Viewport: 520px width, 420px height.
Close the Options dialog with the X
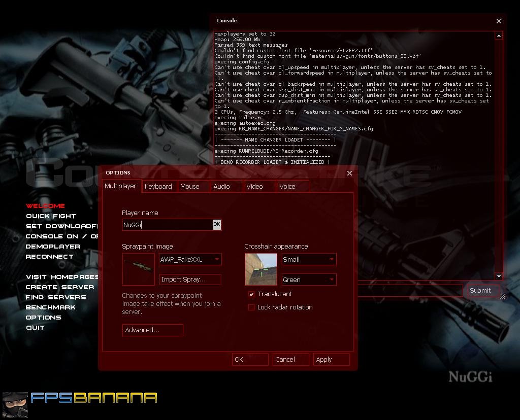(349, 173)
